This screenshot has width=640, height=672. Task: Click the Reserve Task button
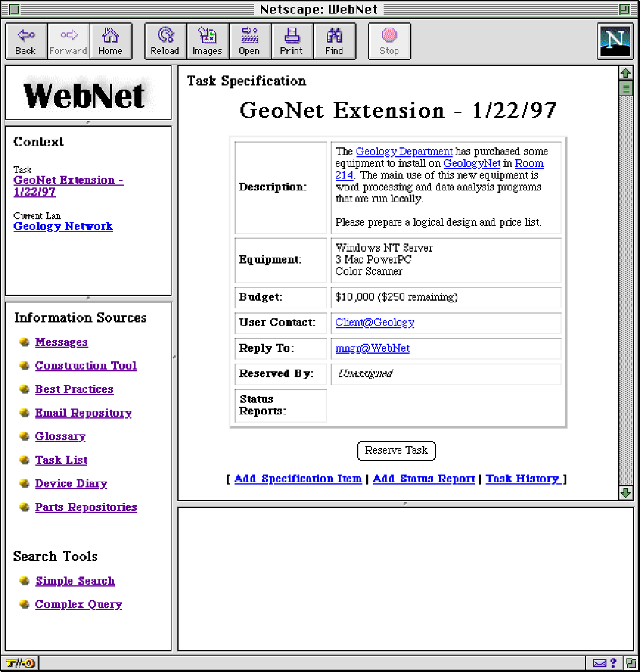[x=396, y=450]
